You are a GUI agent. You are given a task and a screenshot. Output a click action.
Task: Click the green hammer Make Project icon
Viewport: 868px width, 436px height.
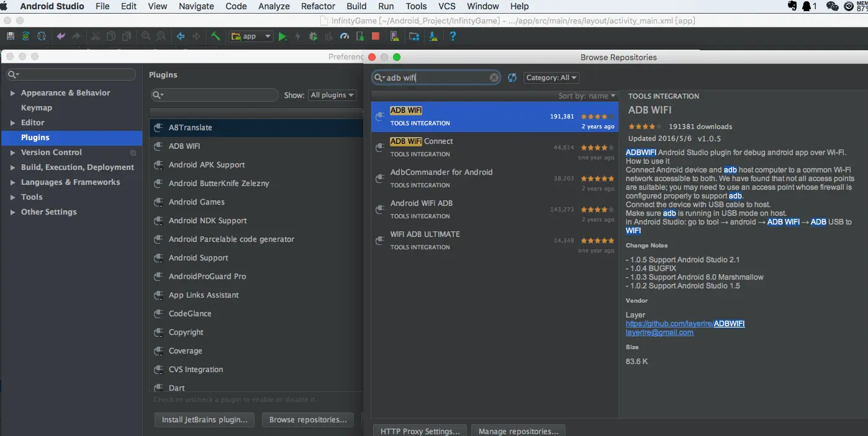[215, 37]
